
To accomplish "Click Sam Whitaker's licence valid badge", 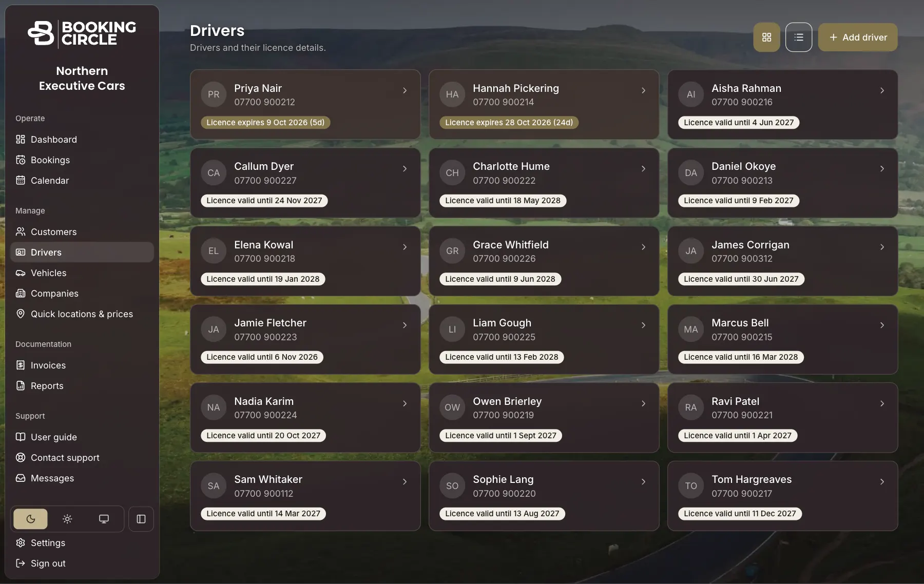I will (x=263, y=514).
